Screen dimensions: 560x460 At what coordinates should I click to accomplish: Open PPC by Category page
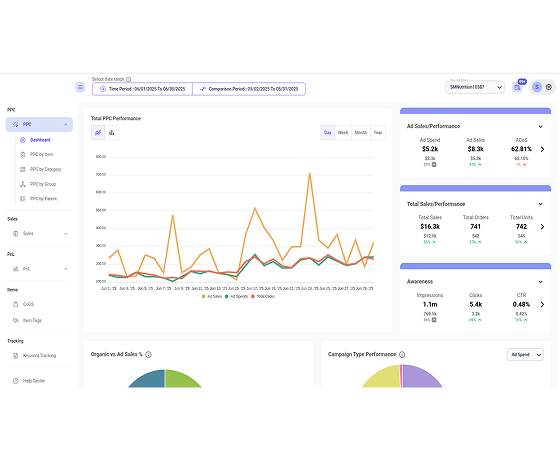(46, 169)
